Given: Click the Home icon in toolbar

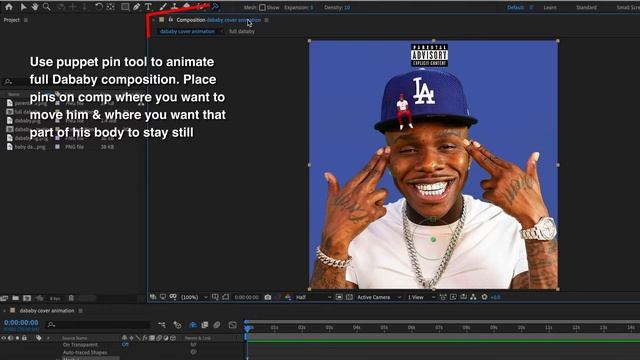Looking at the screenshot, I should coord(9,7).
